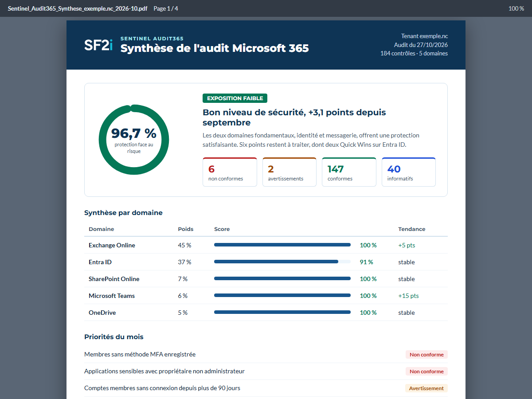The width and height of the screenshot is (532, 399).
Task: Click the OneDrive score bar
Action: [282, 312]
